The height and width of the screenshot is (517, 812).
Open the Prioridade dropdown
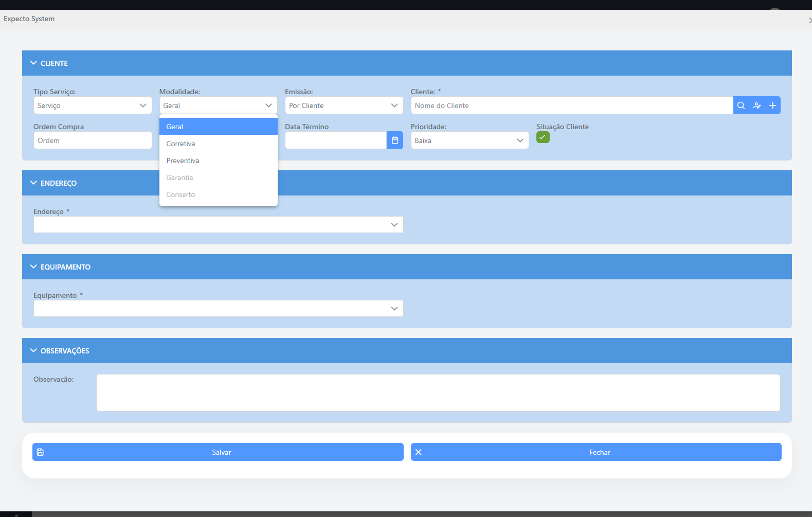pos(469,140)
